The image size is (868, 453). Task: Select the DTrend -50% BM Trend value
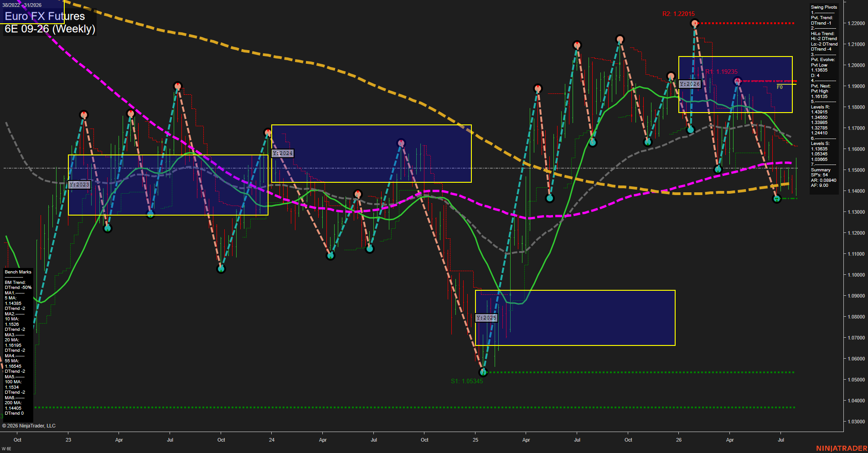tap(18, 288)
